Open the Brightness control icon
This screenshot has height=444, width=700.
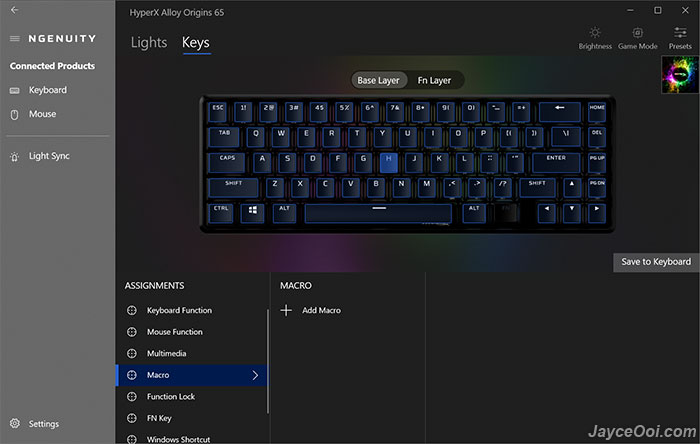tap(595, 33)
